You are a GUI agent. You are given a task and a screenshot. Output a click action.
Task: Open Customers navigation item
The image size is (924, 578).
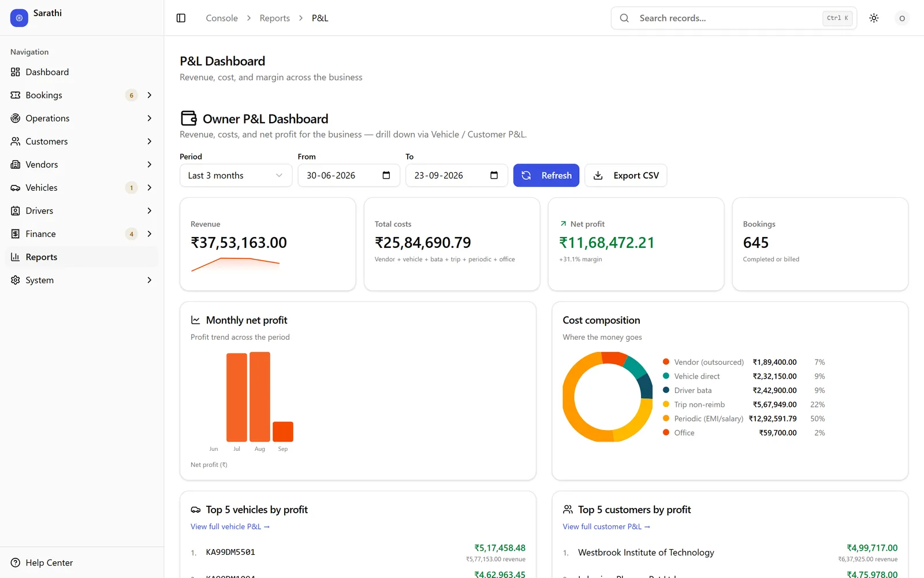(x=81, y=141)
